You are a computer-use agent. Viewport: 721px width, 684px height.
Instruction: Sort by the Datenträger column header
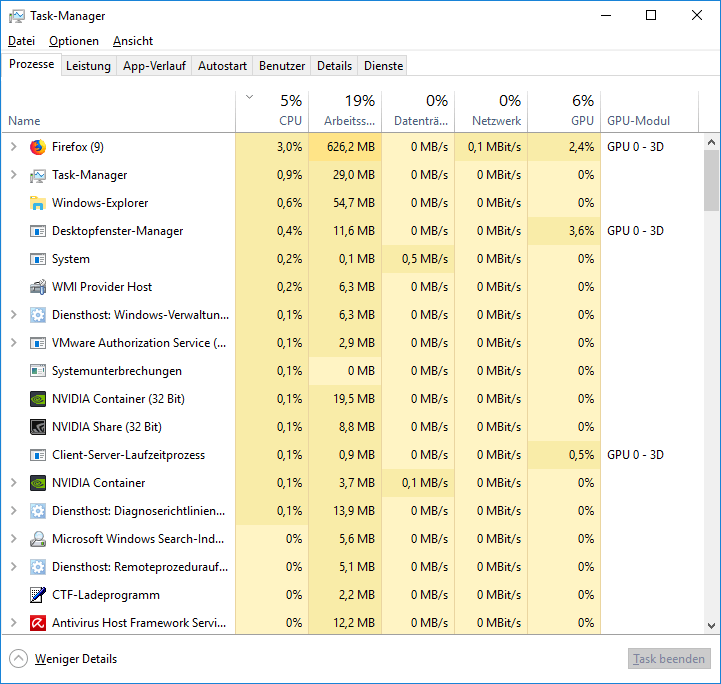pos(418,111)
